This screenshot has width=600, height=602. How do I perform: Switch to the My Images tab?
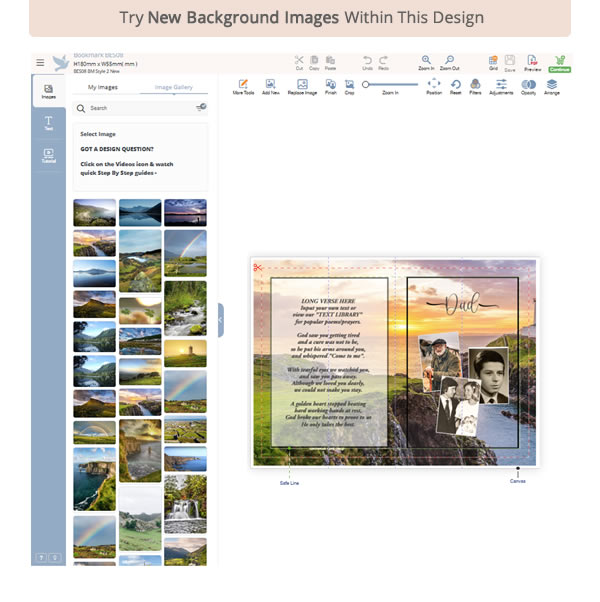103,87
